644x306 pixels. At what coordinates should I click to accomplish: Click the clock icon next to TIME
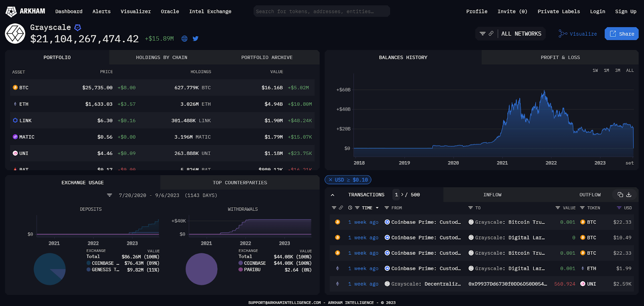(350, 208)
